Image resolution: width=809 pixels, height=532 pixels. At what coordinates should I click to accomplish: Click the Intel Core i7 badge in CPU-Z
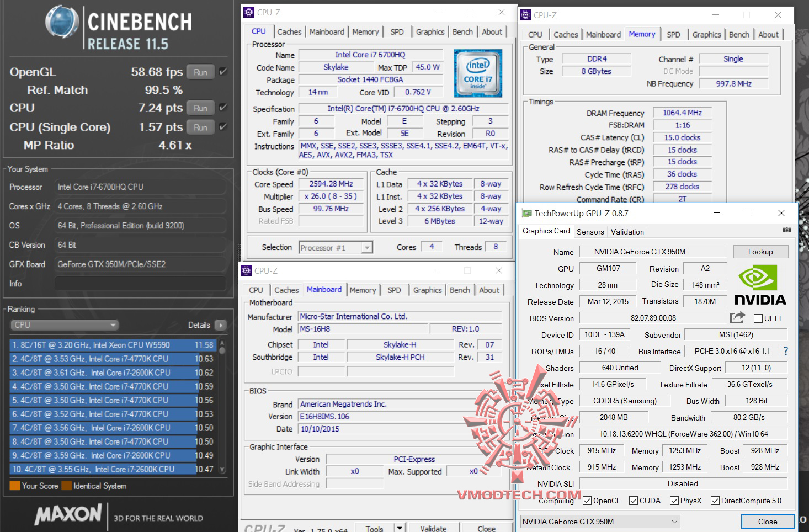coord(478,73)
